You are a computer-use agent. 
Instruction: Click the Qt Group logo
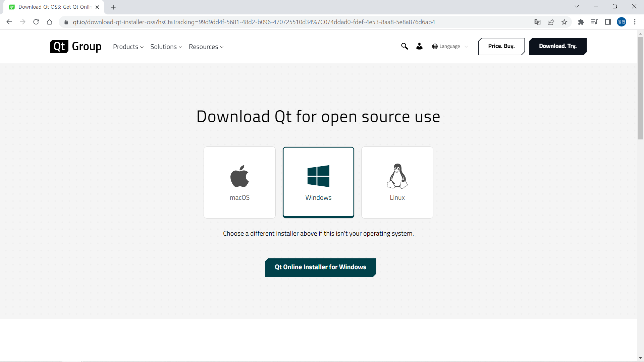[76, 47]
